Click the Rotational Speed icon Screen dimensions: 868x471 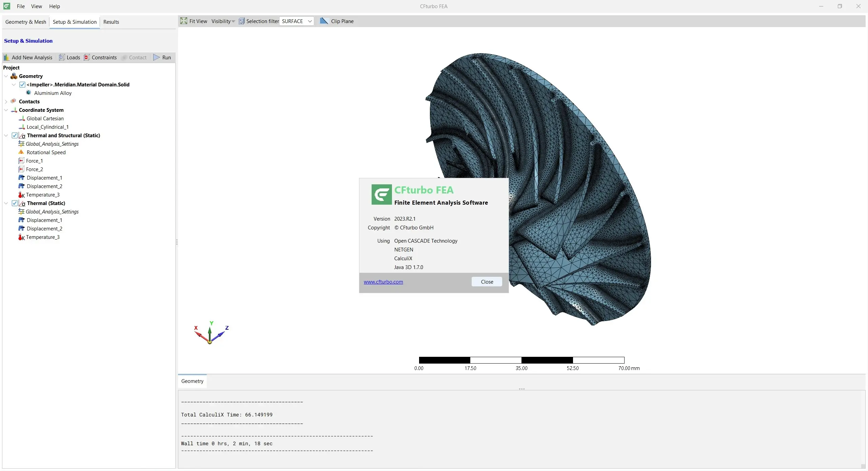pyautogui.click(x=21, y=152)
